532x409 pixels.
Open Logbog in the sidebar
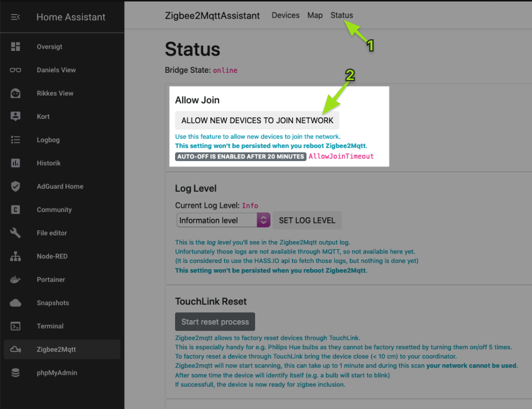(x=62, y=139)
